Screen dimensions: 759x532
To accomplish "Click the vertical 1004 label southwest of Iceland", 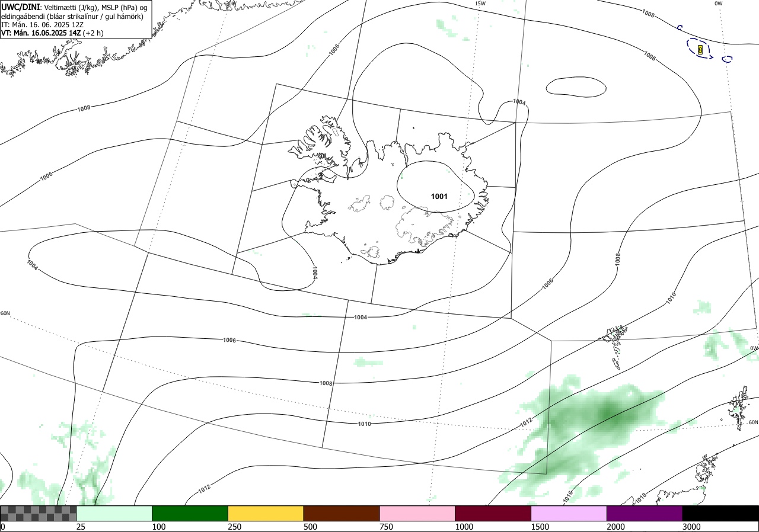I will click(x=315, y=272).
